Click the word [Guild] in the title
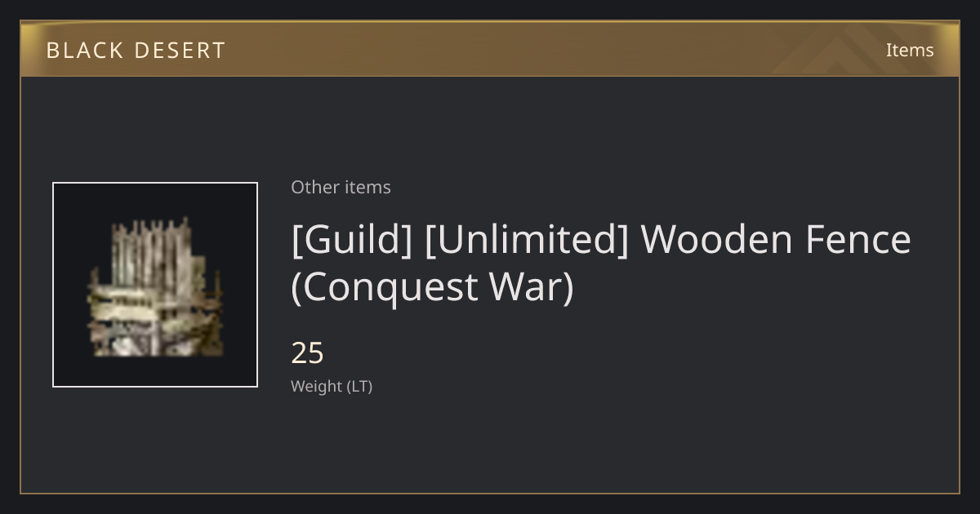 (x=352, y=240)
